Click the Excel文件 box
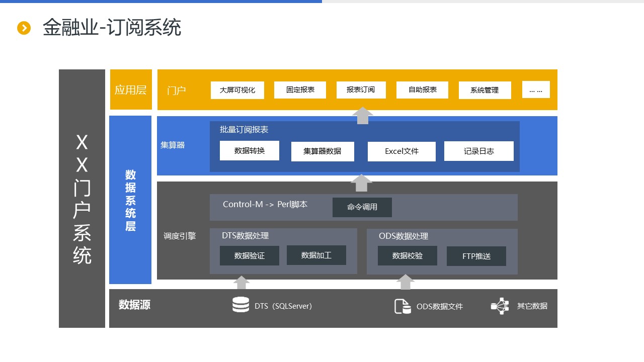Screen dimensions: 644x362 pyautogui.click(x=401, y=151)
